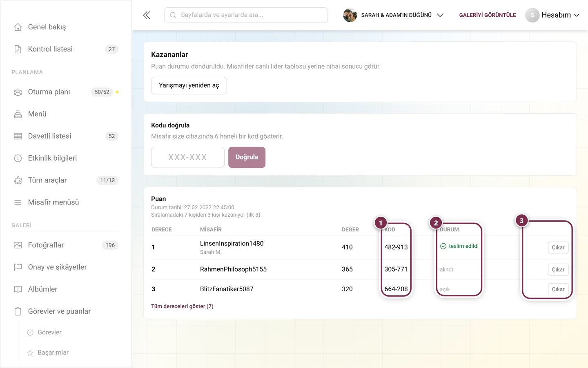The image size is (588, 368).
Task: Open the Sarah & Adam'ın Düğünü event dropdown
Action: [x=393, y=15]
